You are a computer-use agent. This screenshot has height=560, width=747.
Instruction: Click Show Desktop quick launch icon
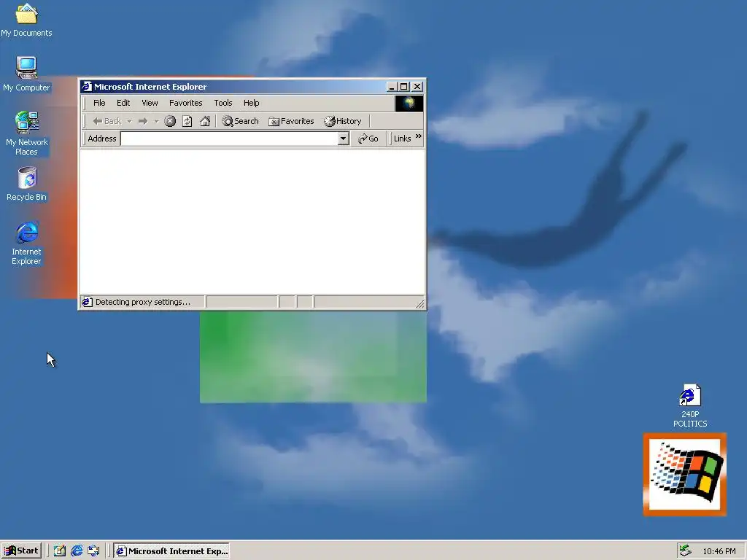coord(60,551)
